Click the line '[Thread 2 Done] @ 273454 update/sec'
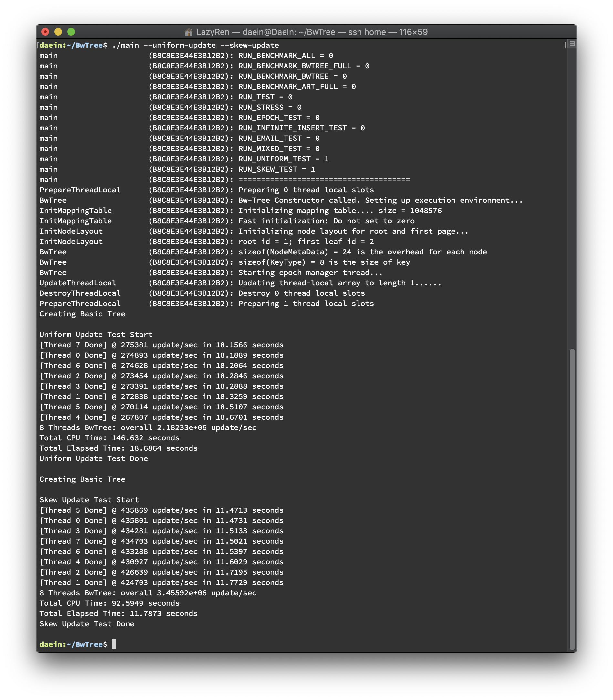This screenshot has width=613, height=700. 162,376
